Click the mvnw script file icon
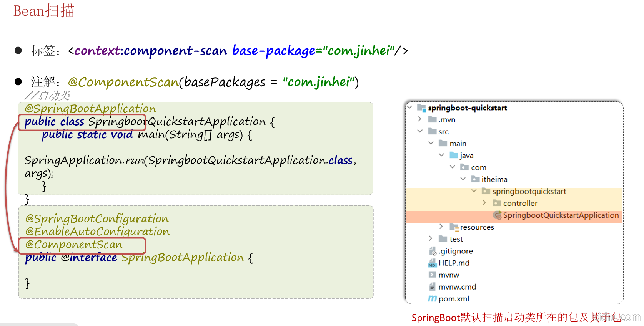Viewport: 644px width, 326px height. coord(432,275)
